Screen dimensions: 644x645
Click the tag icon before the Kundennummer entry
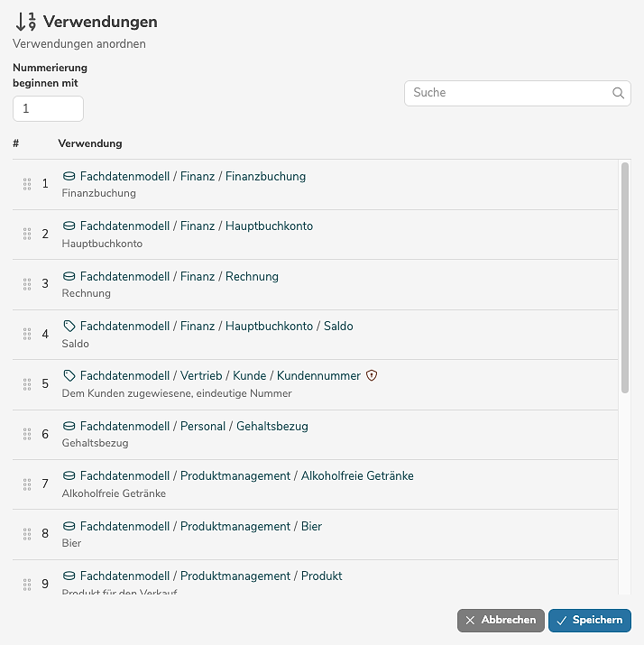coord(69,375)
